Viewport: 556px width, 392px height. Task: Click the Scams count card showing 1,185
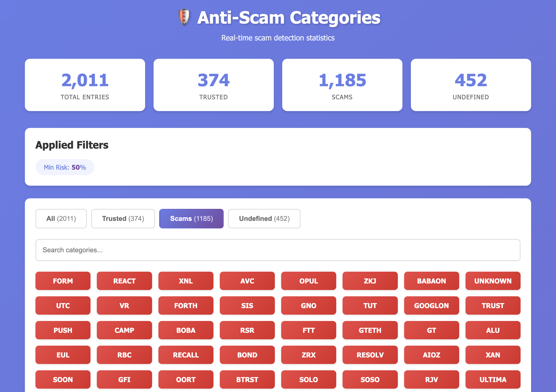pos(342,85)
